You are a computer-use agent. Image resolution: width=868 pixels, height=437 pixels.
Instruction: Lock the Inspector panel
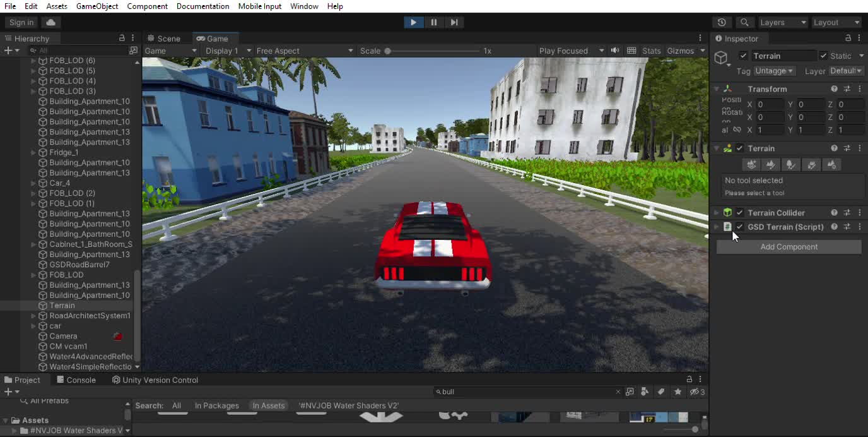pos(848,39)
